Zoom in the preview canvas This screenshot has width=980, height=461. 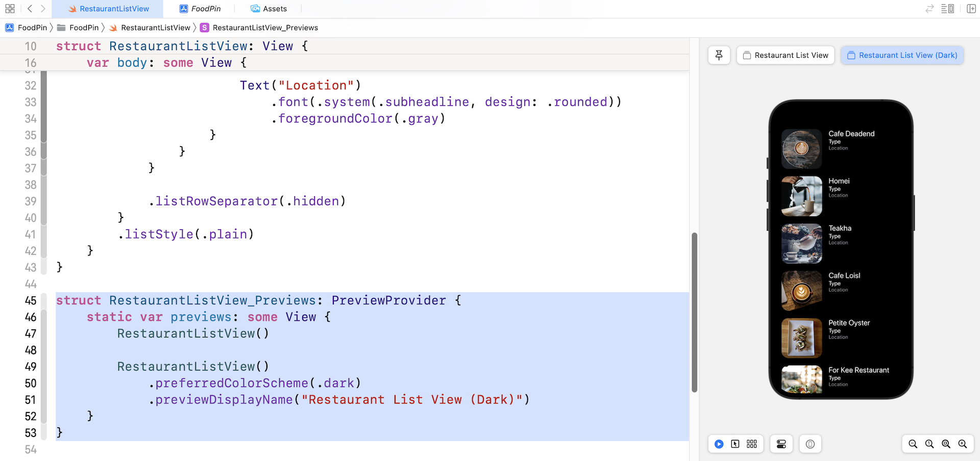[x=962, y=444]
